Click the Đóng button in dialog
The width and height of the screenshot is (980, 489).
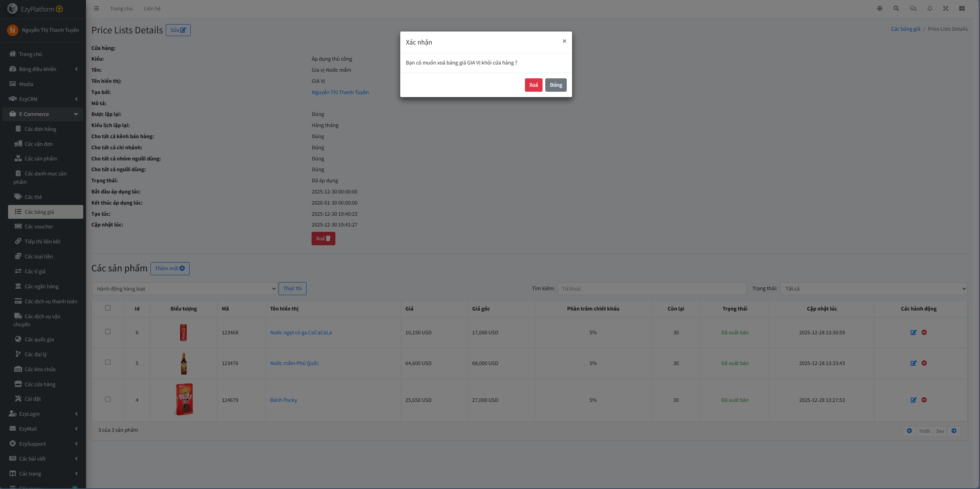click(556, 85)
